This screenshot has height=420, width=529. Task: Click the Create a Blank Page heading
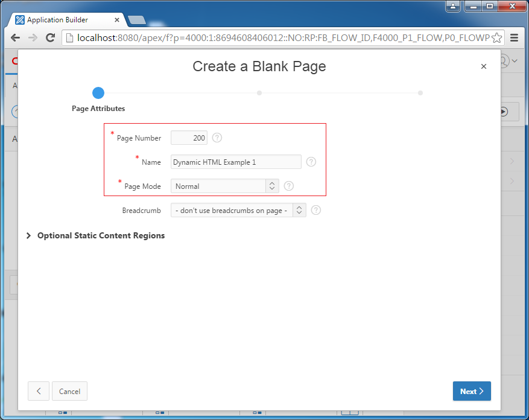click(259, 66)
